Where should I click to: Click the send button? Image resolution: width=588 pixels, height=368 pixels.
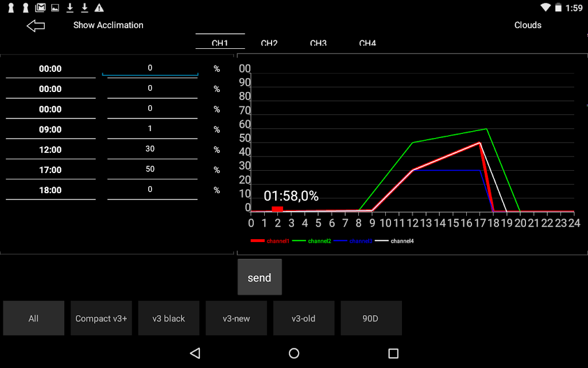point(260,277)
